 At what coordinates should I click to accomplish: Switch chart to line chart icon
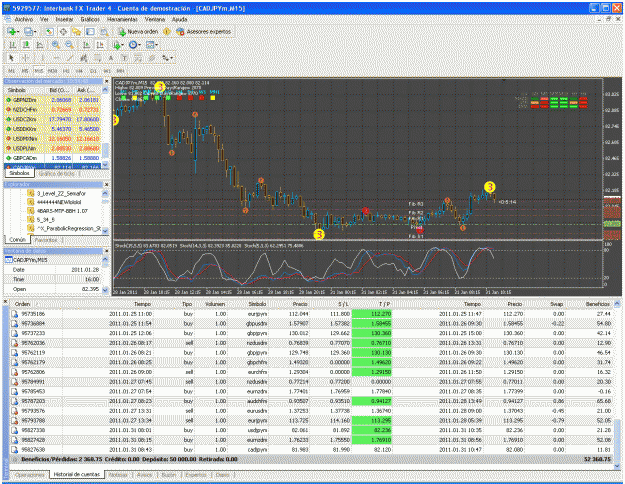[x=40, y=45]
